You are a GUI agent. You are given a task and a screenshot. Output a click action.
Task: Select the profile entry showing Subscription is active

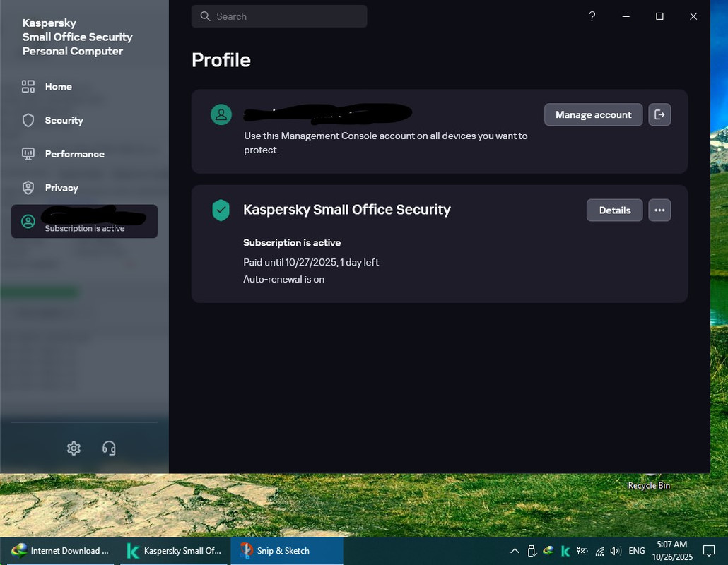tap(84, 221)
